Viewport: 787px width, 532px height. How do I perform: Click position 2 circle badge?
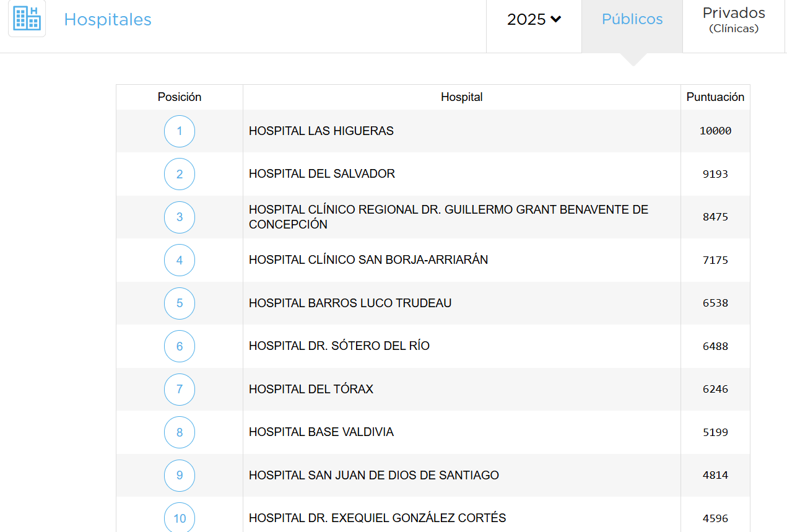pyautogui.click(x=180, y=174)
